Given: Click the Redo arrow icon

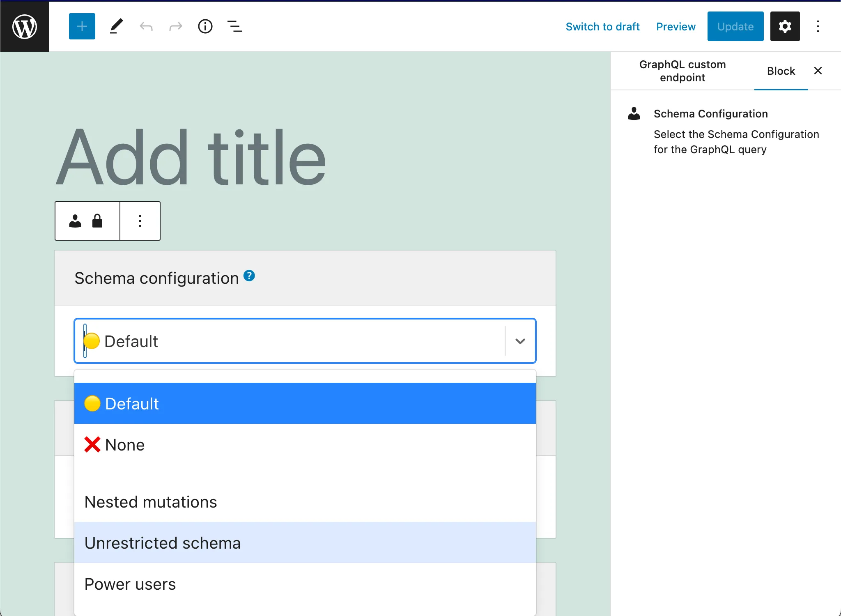Looking at the screenshot, I should point(175,26).
